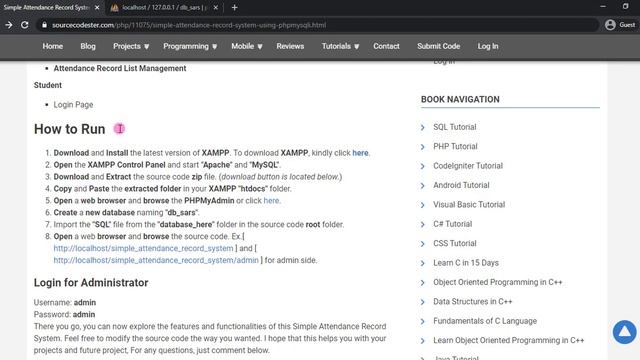The height and width of the screenshot is (360, 640).
Task: Expand the Programming dropdown menu
Action: (x=190, y=46)
